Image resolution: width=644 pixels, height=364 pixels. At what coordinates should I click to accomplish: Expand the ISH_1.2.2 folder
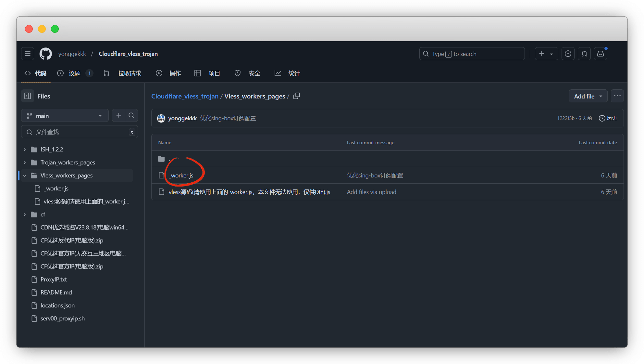[25, 149]
